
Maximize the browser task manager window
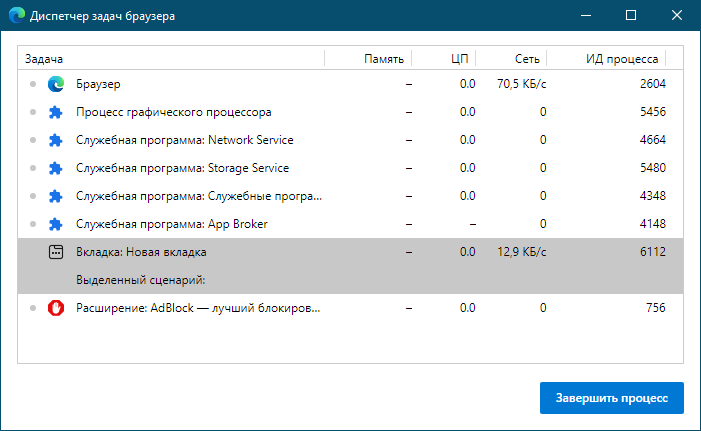click(x=631, y=15)
